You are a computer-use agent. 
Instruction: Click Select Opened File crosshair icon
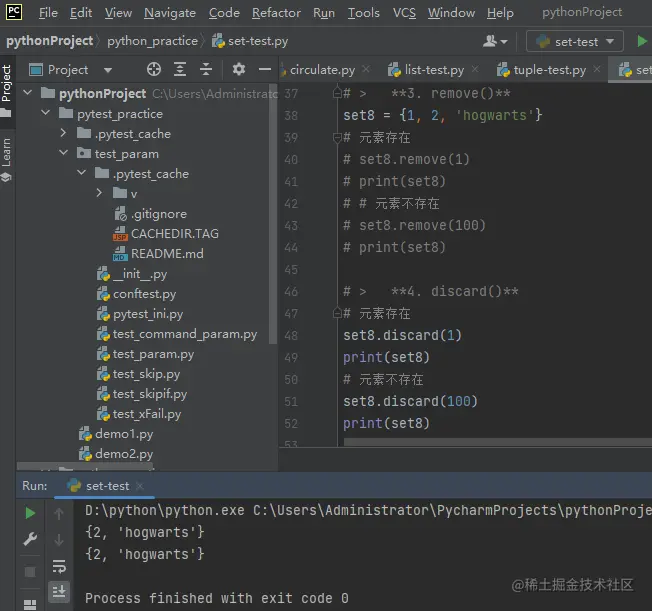click(x=154, y=69)
